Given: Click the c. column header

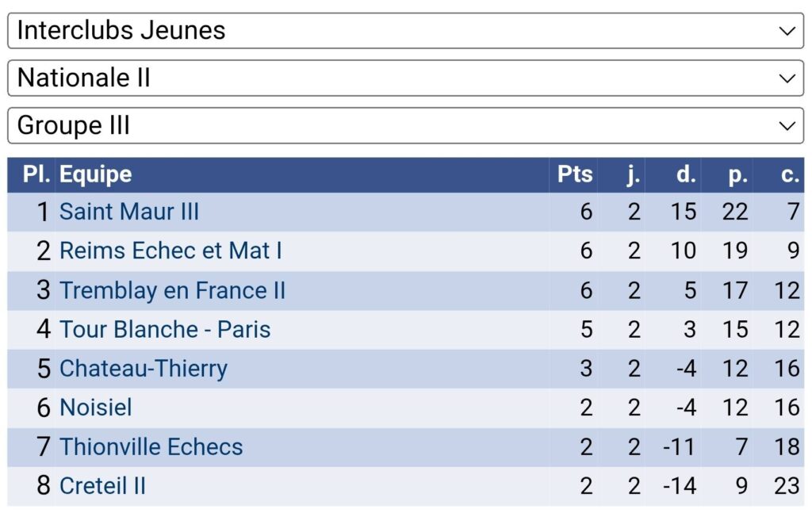Looking at the screenshot, I should pos(790,174).
